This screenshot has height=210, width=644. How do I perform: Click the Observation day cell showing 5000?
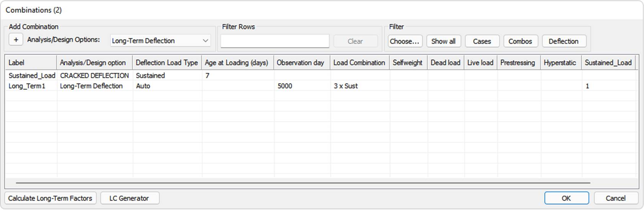(285, 86)
